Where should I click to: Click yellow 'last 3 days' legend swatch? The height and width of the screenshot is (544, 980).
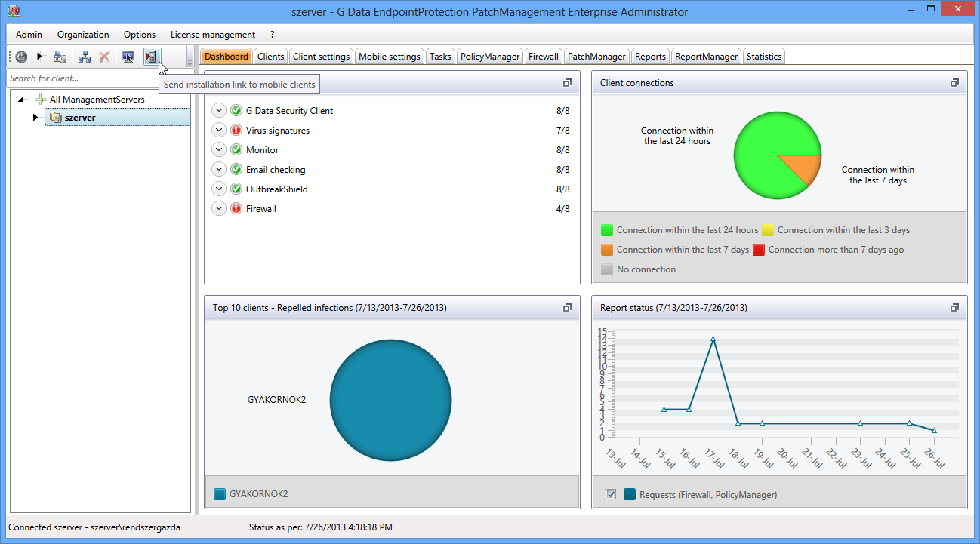click(x=768, y=230)
